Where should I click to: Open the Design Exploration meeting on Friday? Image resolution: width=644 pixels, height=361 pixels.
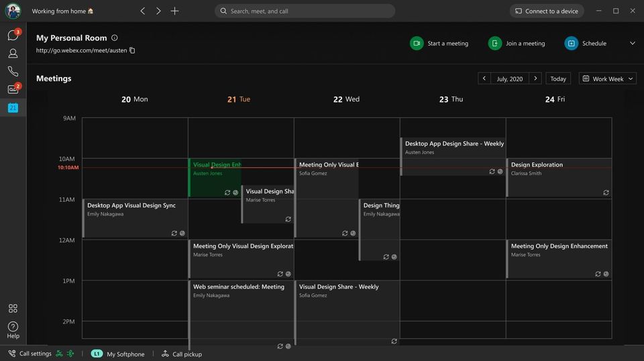click(559, 178)
